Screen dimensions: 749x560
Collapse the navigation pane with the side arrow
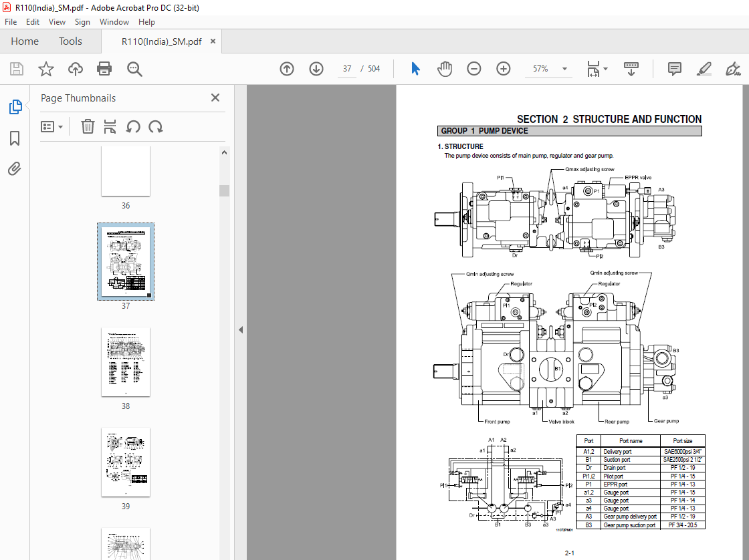pyautogui.click(x=241, y=329)
